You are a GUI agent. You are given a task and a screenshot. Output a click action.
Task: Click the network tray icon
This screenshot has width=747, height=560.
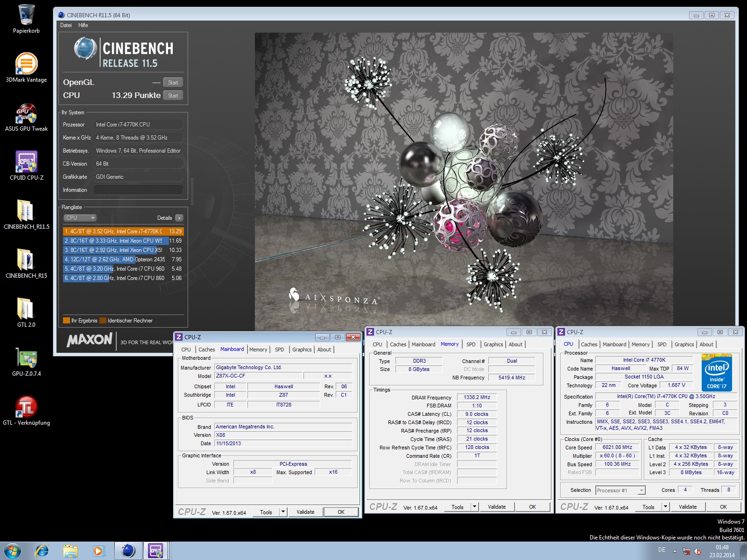click(x=686, y=551)
